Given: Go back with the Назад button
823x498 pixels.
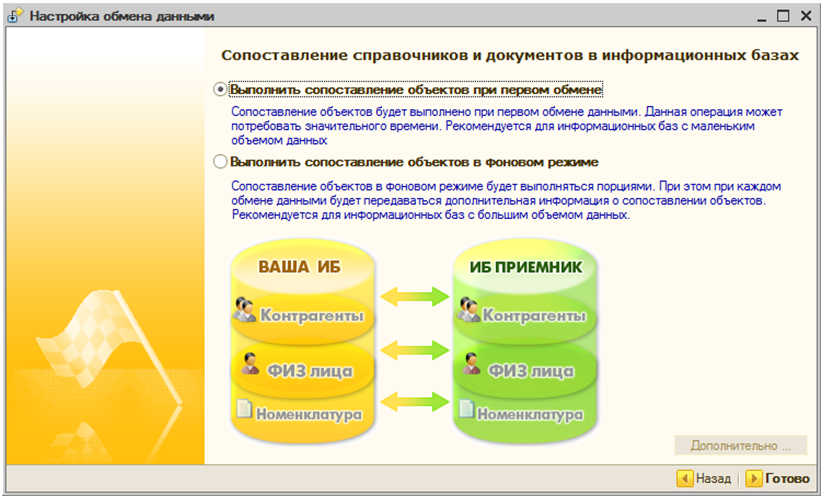Looking at the screenshot, I should click(x=704, y=479).
